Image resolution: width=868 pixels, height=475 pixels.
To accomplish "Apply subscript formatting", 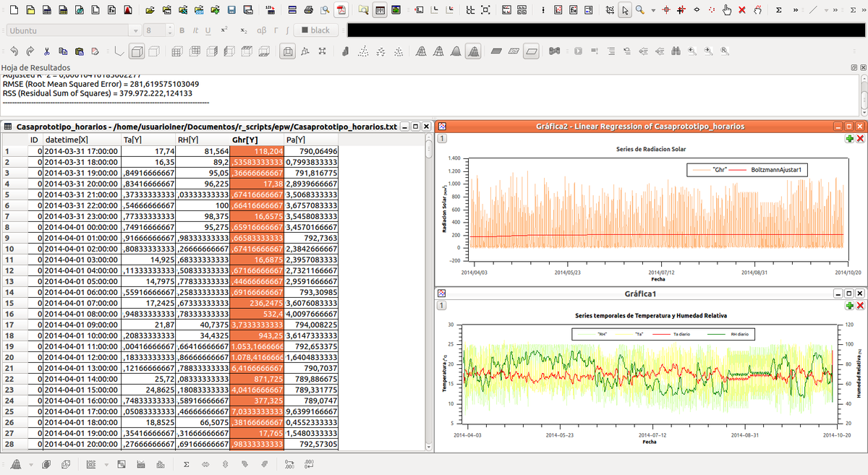I will [244, 30].
